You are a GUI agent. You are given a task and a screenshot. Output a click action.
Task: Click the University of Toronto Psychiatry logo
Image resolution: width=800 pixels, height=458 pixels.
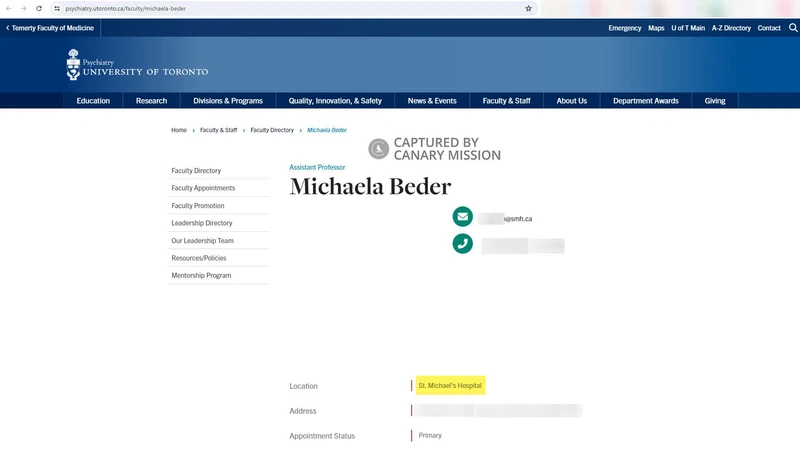point(137,67)
